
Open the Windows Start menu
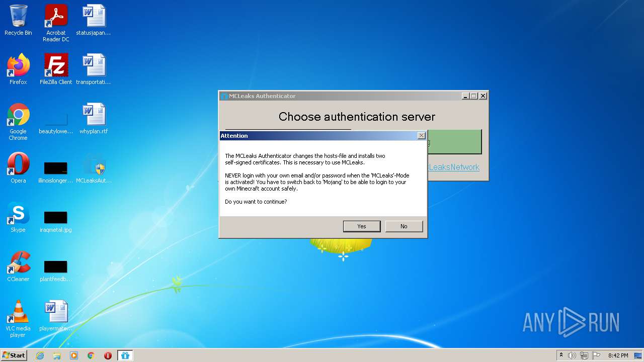[x=14, y=355]
